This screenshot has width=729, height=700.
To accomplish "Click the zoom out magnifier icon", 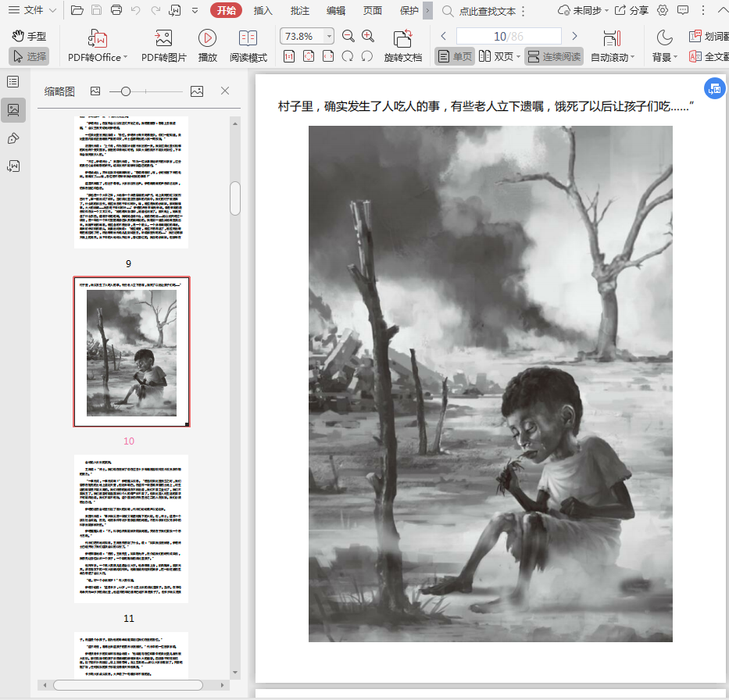I will click(348, 36).
